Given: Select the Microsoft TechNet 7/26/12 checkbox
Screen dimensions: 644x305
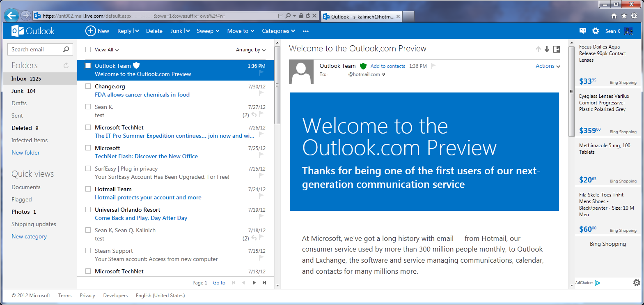Looking at the screenshot, I should [88, 127].
